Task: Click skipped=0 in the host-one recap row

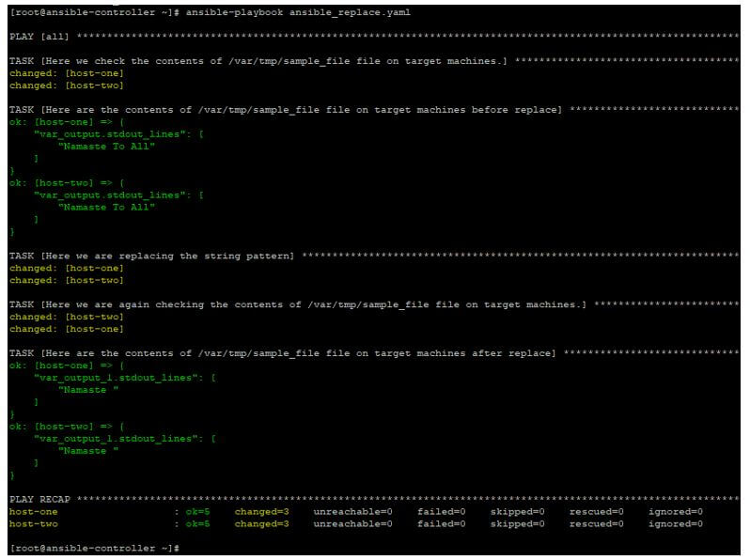Action: (518, 511)
